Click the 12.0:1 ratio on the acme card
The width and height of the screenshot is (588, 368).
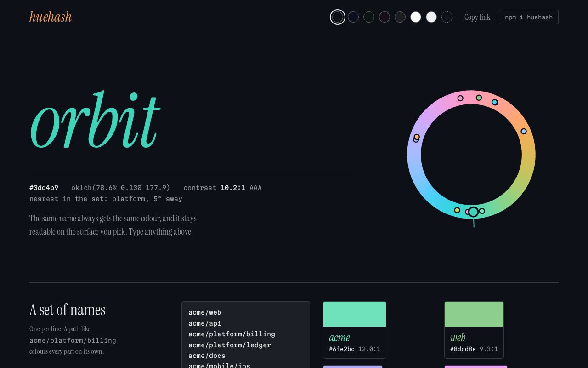coord(369,349)
